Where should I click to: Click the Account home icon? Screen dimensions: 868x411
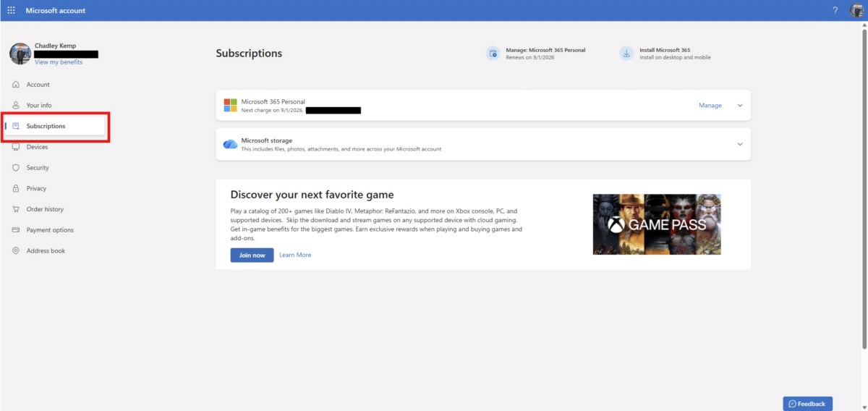pyautogui.click(x=16, y=85)
